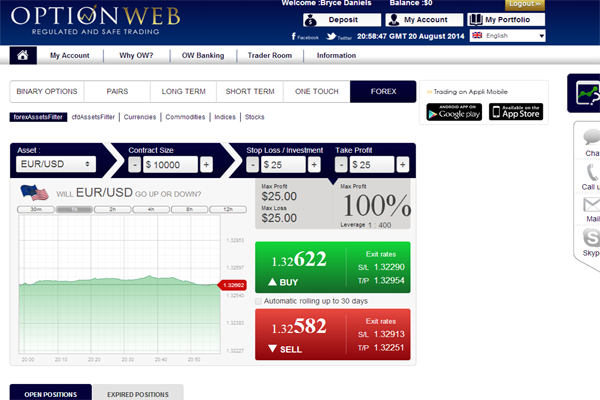Open My Portfolio
This screenshot has height=400, width=600.
tap(506, 20)
